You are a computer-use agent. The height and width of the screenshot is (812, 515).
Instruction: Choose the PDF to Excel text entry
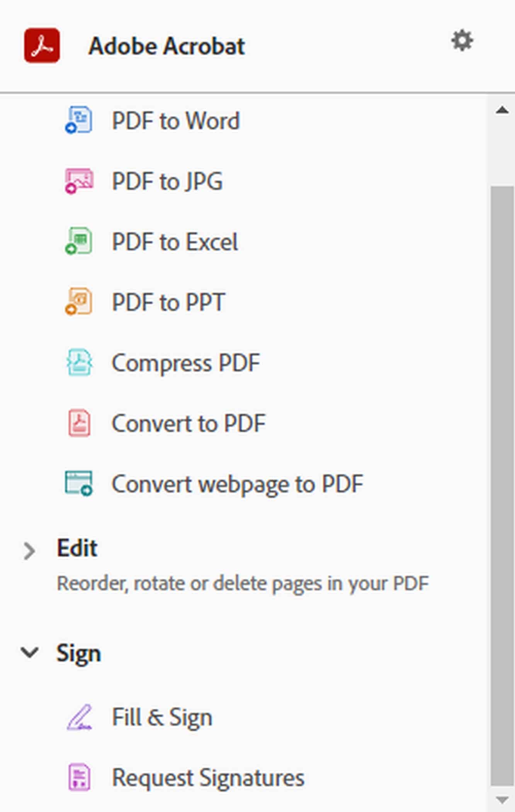pos(175,242)
